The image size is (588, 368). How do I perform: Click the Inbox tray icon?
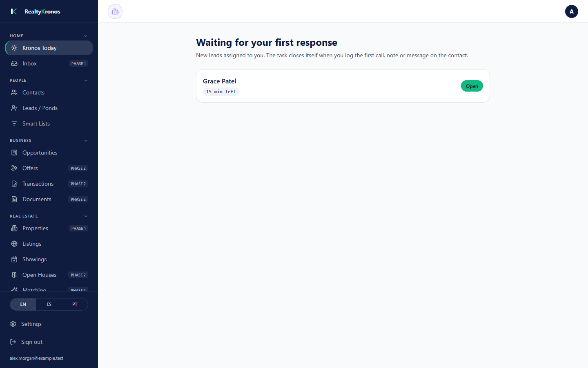(14, 63)
